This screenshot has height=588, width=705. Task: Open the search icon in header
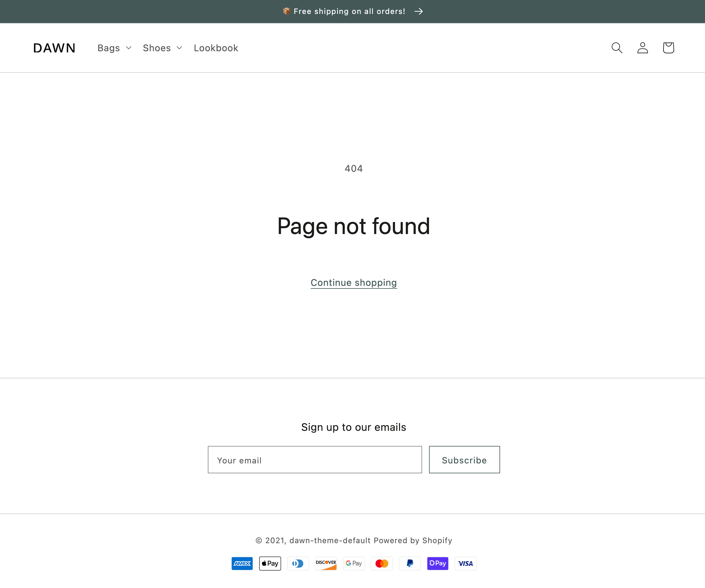coord(617,48)
